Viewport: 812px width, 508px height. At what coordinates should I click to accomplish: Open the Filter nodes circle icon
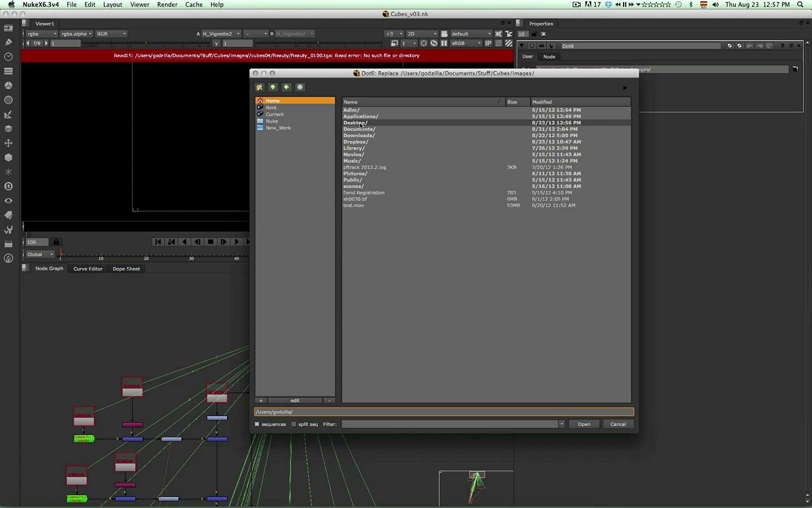tap(8, 100)
